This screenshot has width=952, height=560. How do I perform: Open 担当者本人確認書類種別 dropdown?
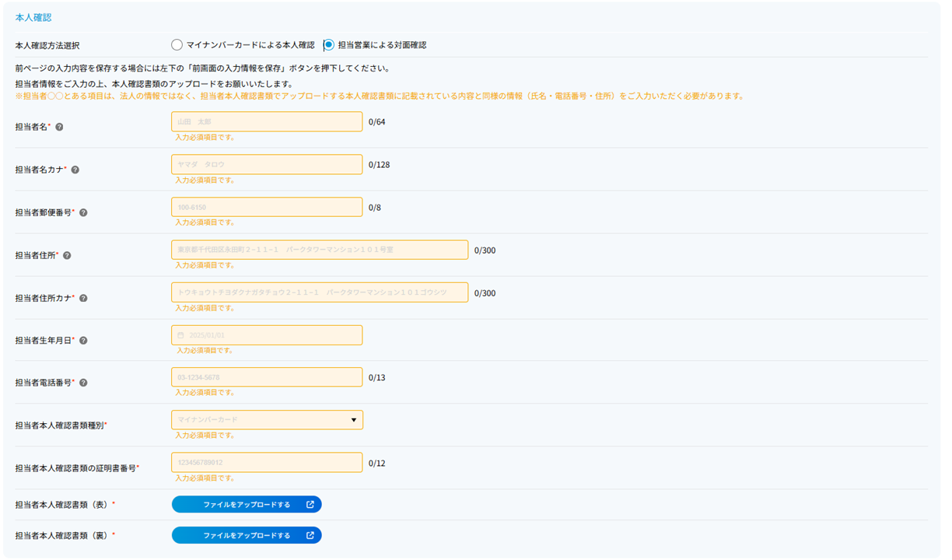[x=266, y=420]
